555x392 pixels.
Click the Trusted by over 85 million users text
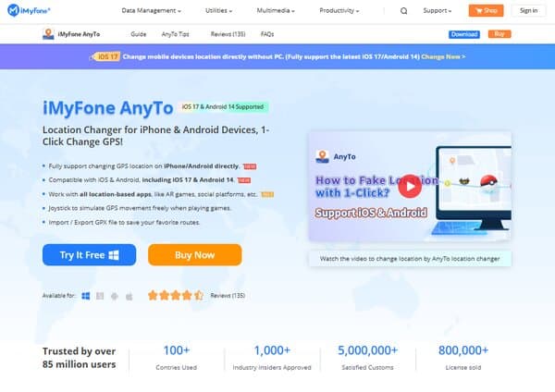pyautogui.click(x=80, y=358)
